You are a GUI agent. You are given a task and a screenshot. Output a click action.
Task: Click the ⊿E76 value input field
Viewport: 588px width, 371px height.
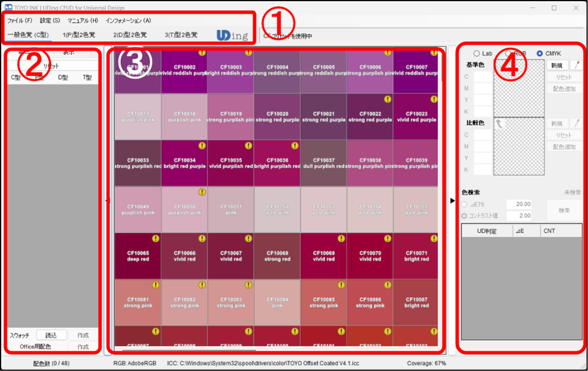pyautogui.click(x=519, y=204)
